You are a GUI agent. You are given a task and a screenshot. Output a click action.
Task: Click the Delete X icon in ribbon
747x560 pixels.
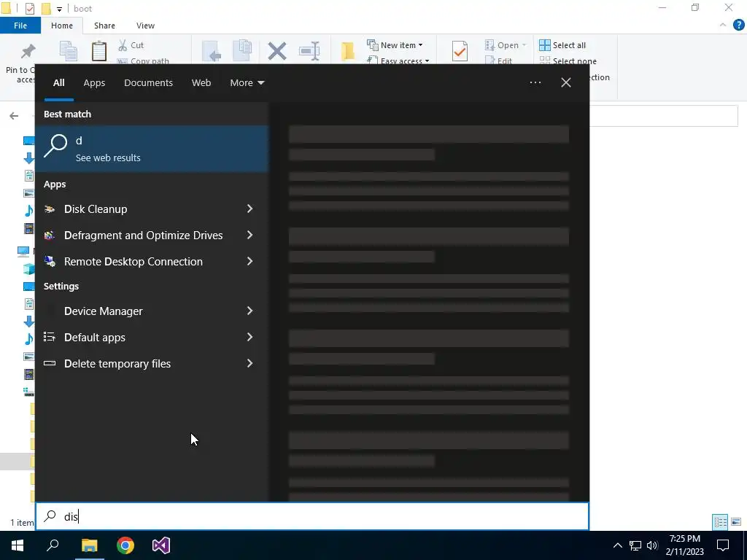(276, 51)
